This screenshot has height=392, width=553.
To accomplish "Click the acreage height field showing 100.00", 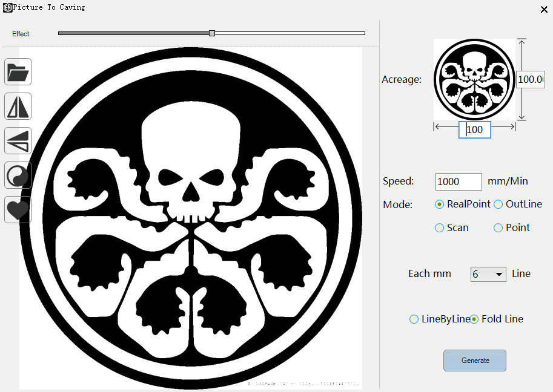I will point(531,79).
